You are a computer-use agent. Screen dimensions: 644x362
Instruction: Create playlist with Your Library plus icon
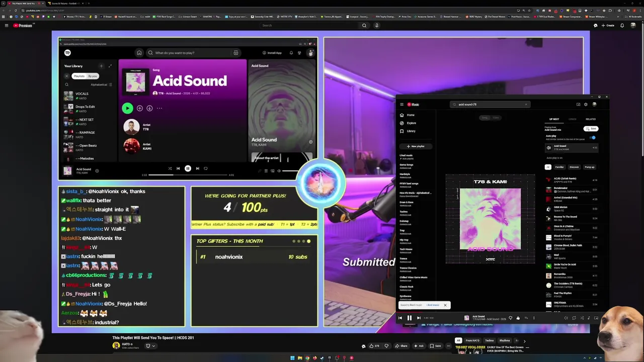point(101,66)
